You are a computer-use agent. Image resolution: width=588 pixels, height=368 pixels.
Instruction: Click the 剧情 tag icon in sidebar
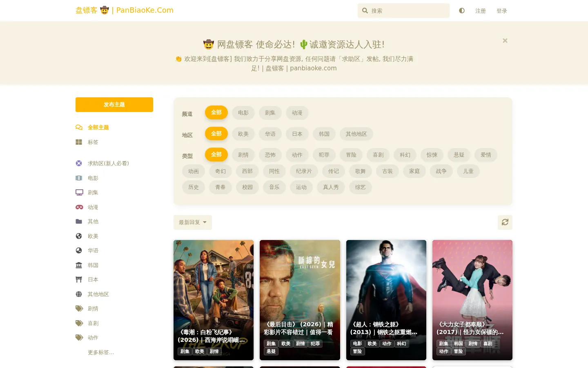tap(79, 309)
